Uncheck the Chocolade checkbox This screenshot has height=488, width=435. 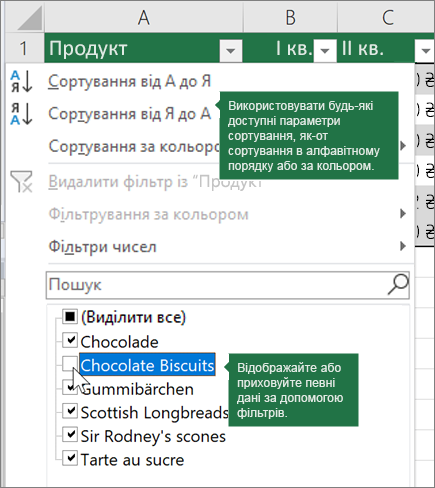[x=70, y=340]
